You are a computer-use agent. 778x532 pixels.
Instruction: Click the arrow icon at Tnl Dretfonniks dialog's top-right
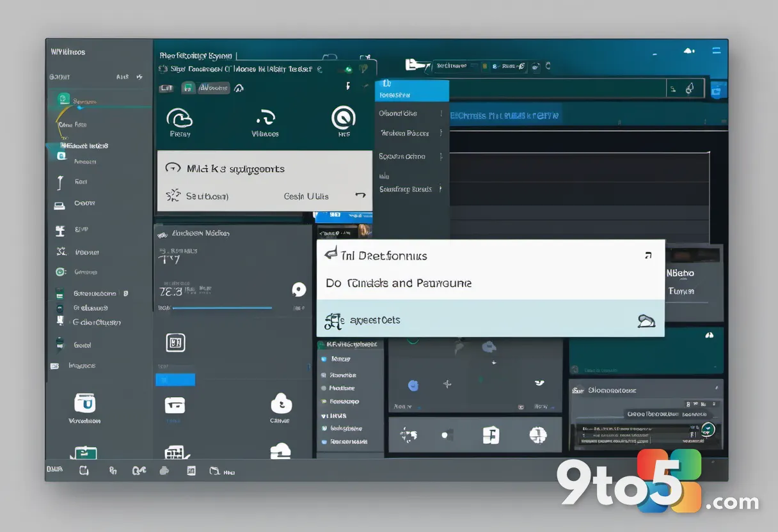[x=648, y=255]
